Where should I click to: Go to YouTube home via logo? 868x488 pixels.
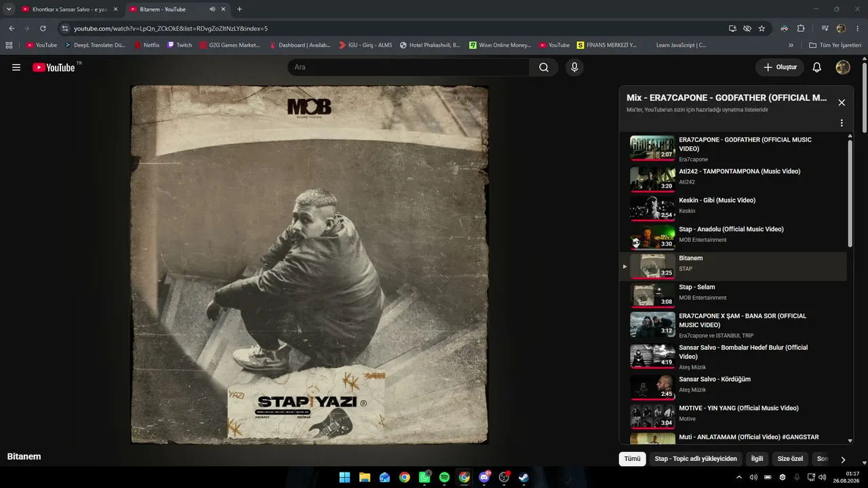pos(54,67)
